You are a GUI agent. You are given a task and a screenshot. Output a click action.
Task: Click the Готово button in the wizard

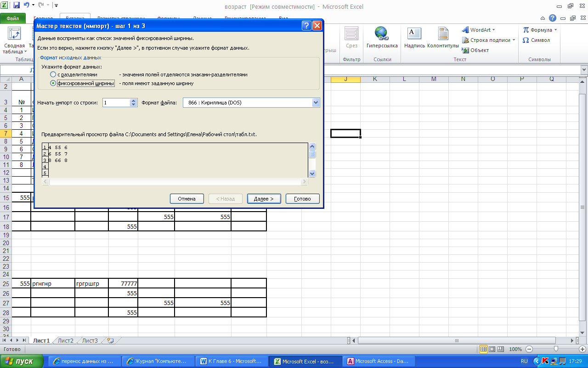pos(303,199)
